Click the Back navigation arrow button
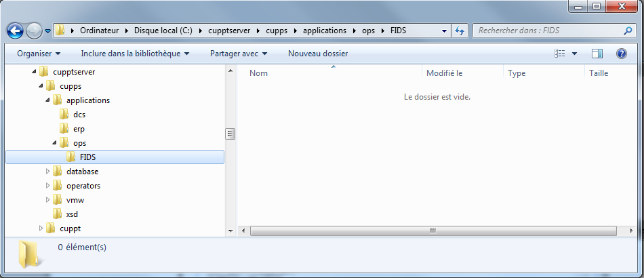644x278 pixels. pos(16,31)
